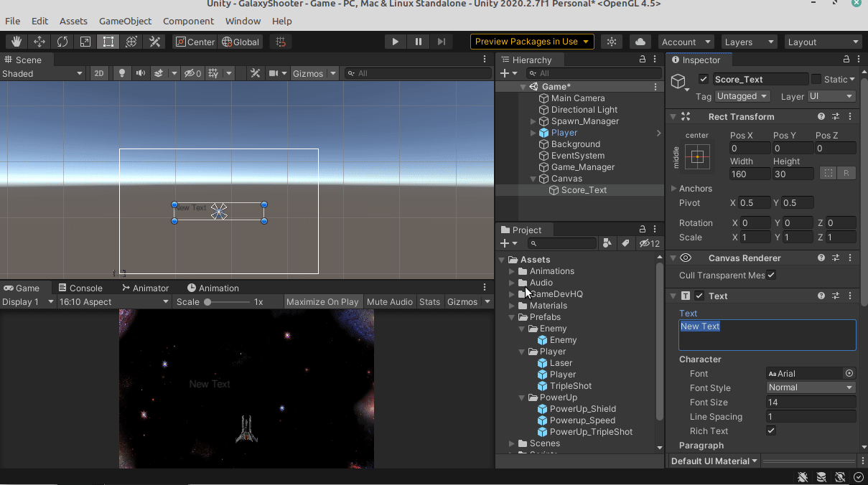Select the Move tool

39,42
